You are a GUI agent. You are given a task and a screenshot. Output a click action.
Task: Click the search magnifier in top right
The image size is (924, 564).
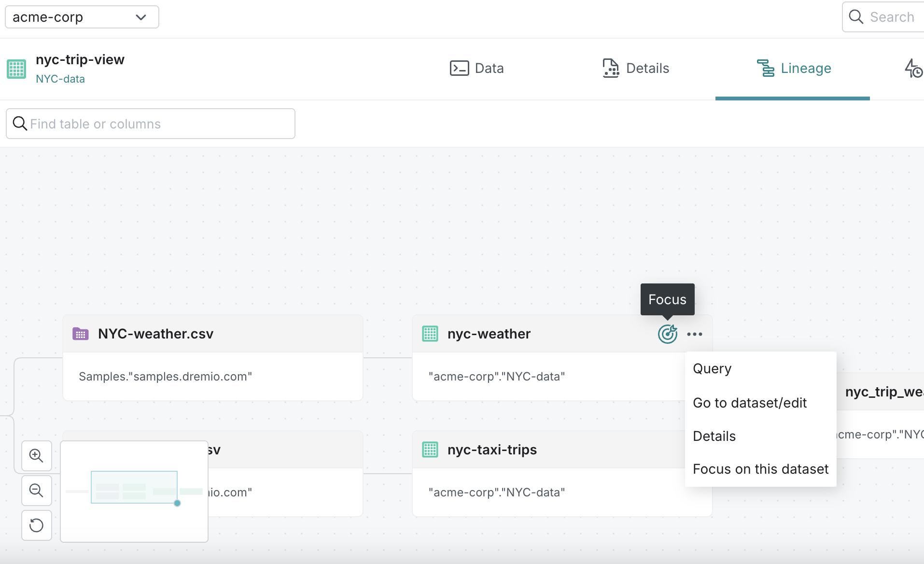coord(855,16)
